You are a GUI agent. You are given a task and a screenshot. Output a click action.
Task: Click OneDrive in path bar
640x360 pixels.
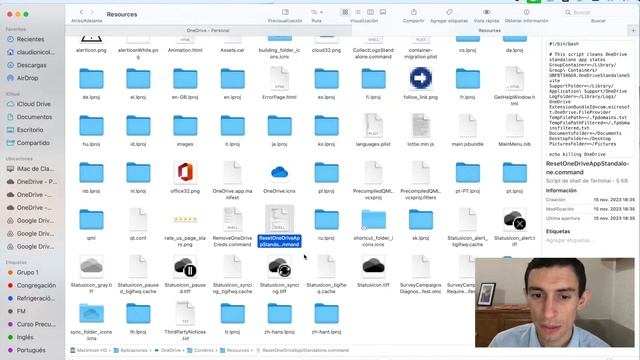pos(167,350)
